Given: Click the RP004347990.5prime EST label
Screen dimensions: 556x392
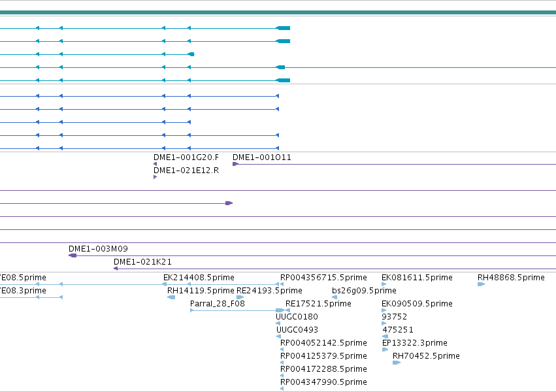Looking at the screenshot, I should click(x=323, y=382).
